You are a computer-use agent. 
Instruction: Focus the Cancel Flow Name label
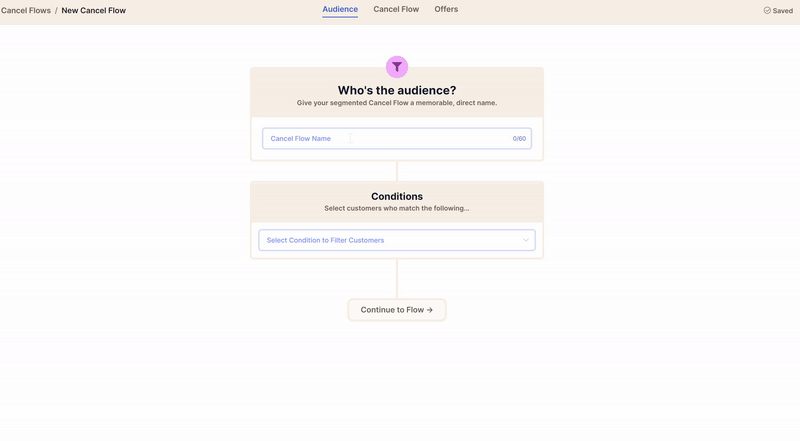click(301, 138)
